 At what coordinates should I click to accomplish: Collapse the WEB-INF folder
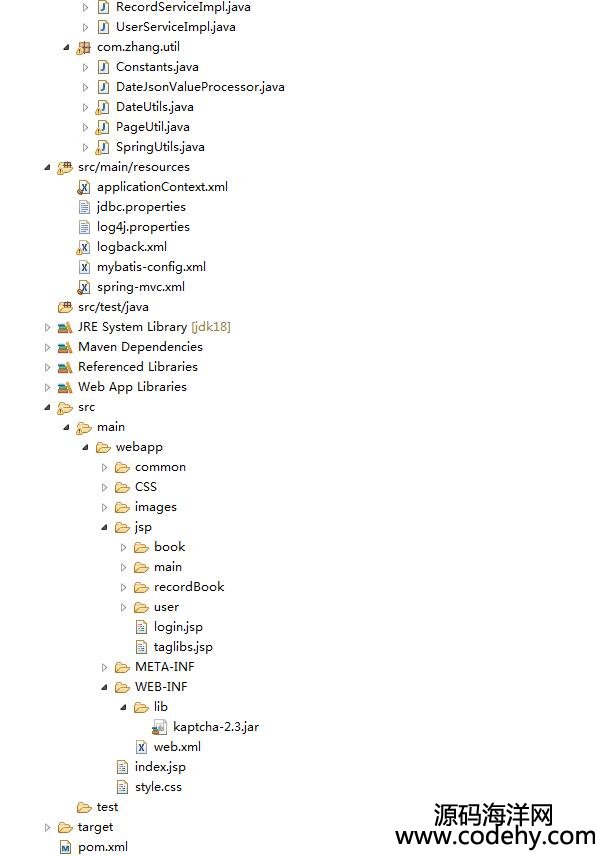(x=104, y=688)
